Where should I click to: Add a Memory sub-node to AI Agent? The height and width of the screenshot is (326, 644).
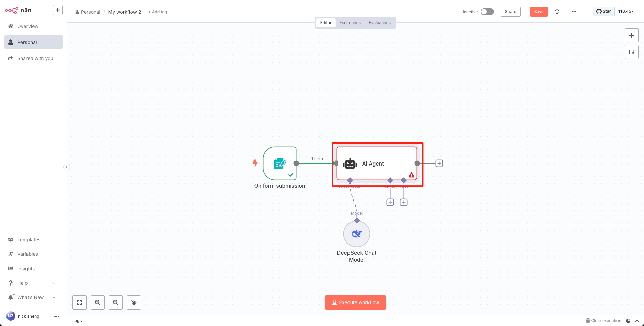click(x=390, y=202)
